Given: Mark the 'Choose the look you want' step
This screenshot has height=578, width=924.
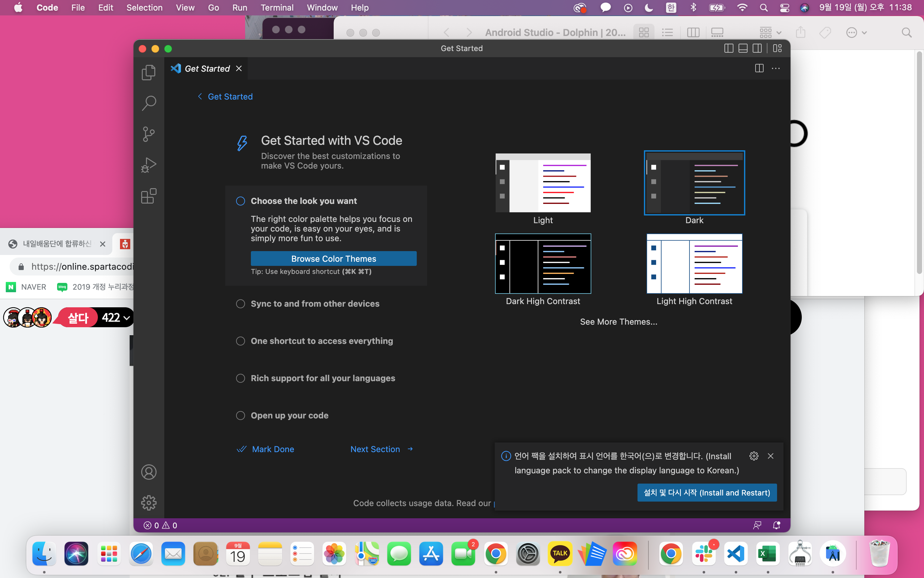Looking at the screenshot, I should pos(240,201).
